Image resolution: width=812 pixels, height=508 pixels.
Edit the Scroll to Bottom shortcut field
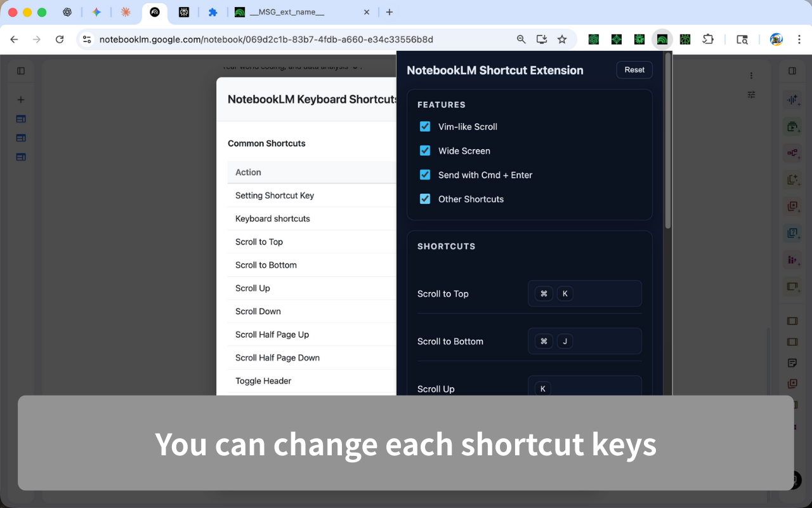[x=585, y=341]
